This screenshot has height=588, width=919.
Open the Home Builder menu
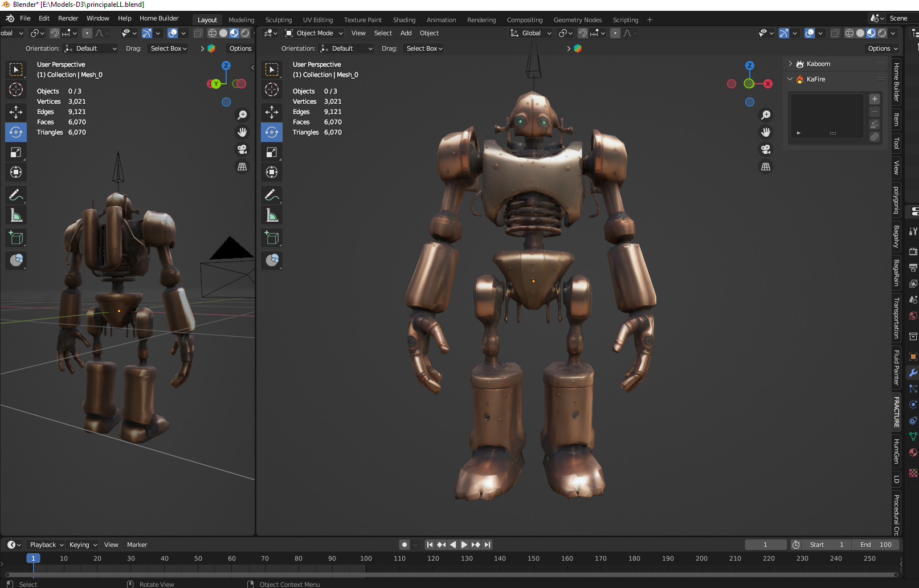159,18
